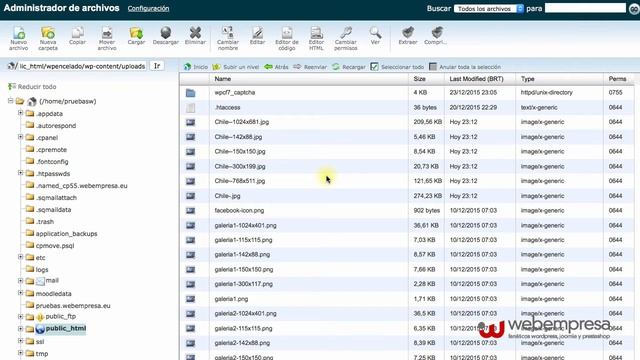Create a folder with Nueva carpeta
640x360 pixels.
click(x=48, y=38)
